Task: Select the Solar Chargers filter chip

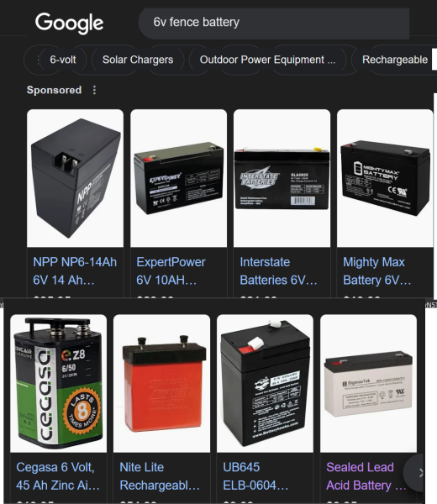Action: point(138,60)
